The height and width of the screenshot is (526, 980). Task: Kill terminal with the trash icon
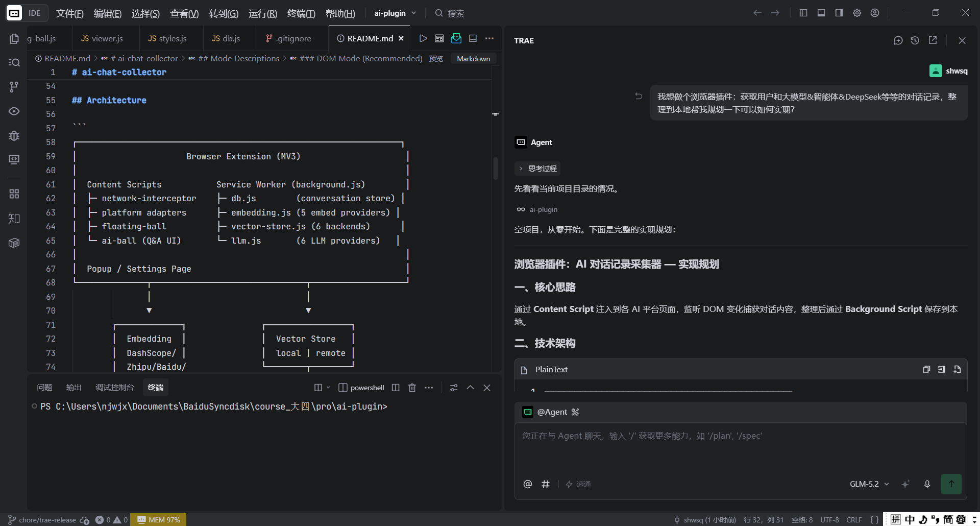point(412,388)
